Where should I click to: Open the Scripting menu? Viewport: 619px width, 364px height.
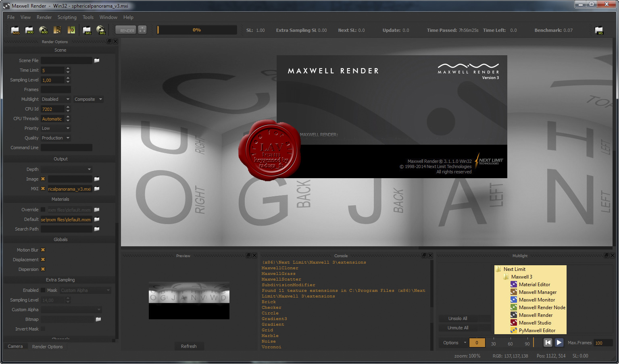67,17
